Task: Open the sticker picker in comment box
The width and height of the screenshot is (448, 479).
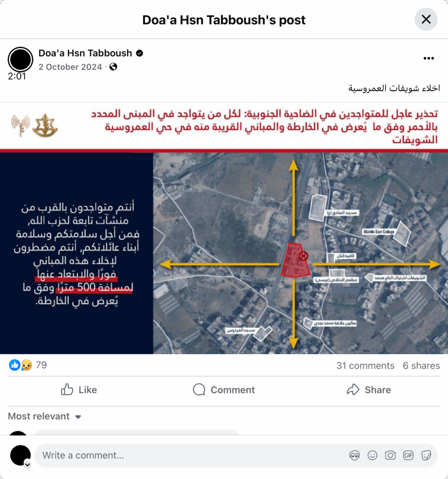Action: [x=426, y=456]
